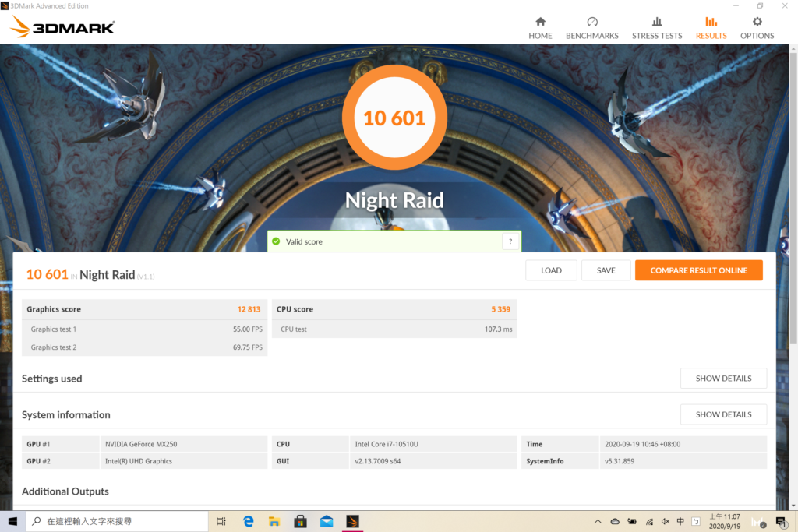798x532 pixels.
Task: Open the Windows Start menu
Action: click(x=12, y=521)
